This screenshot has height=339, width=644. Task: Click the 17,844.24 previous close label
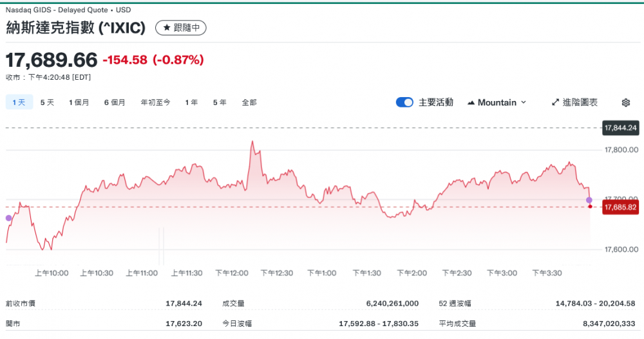[x=620, y=127]
